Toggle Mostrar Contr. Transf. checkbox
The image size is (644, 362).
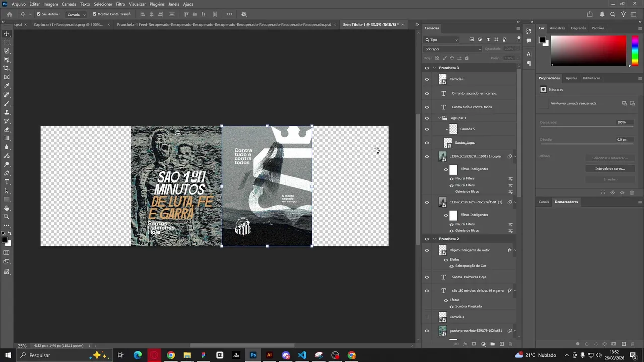point(94,14)
